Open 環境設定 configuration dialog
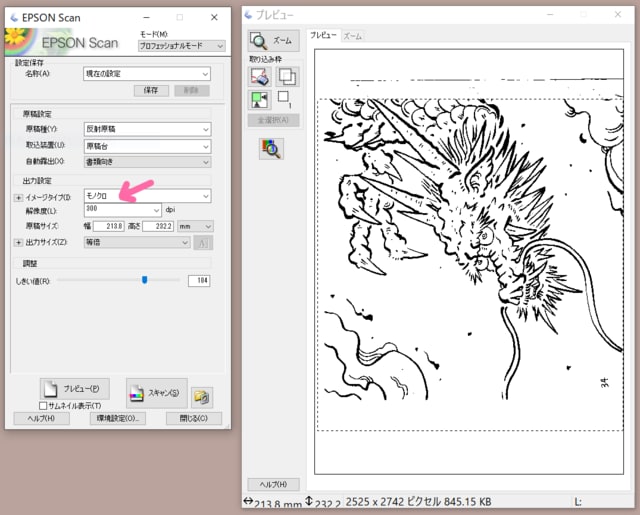 117,418
